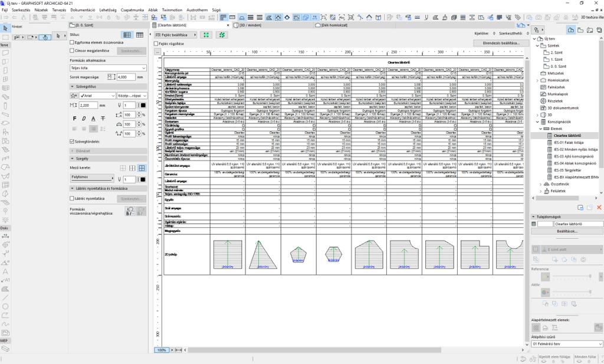Open IES-01 Falak listája in Navigator

569,143
